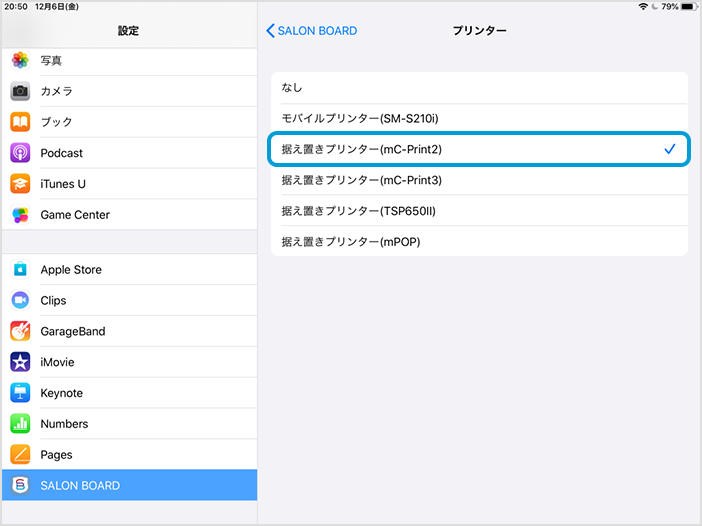Tap the 12月6日(金) date in status bar

click(x=57, y=6)
